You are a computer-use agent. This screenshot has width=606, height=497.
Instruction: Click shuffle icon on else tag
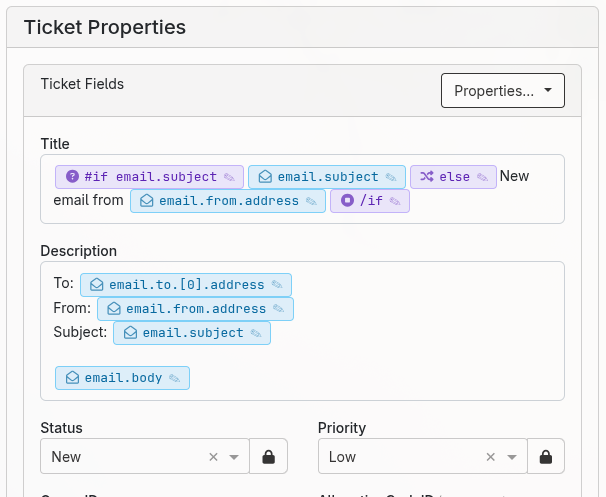coord(426,177)
